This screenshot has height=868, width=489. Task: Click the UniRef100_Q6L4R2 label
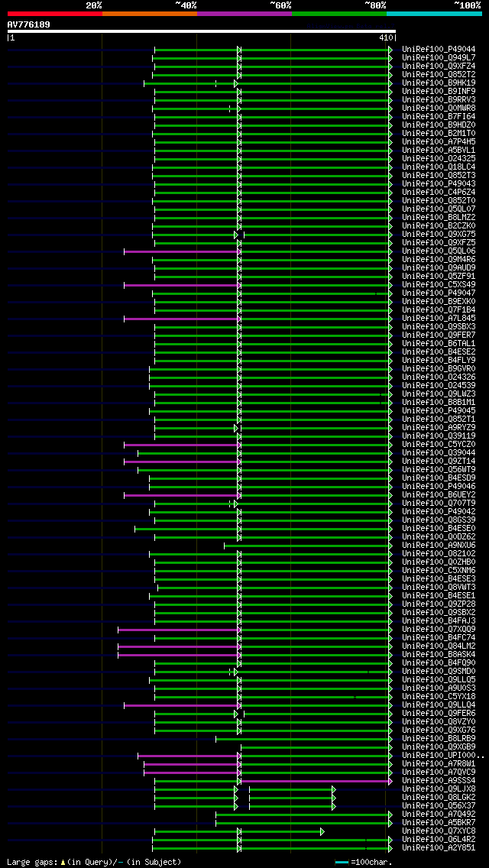tap(439, 839)
